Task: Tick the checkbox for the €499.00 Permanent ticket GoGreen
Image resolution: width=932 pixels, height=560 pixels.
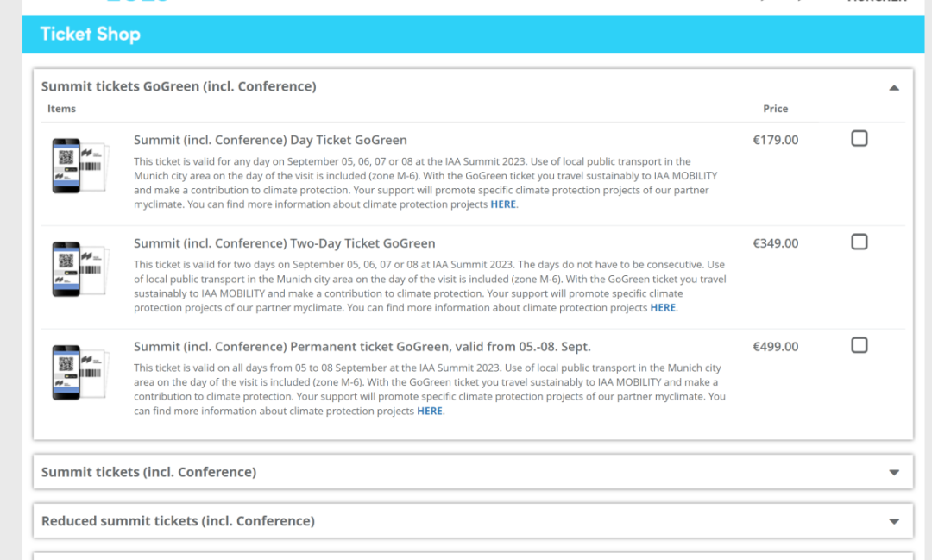Action: coord(859,345)
